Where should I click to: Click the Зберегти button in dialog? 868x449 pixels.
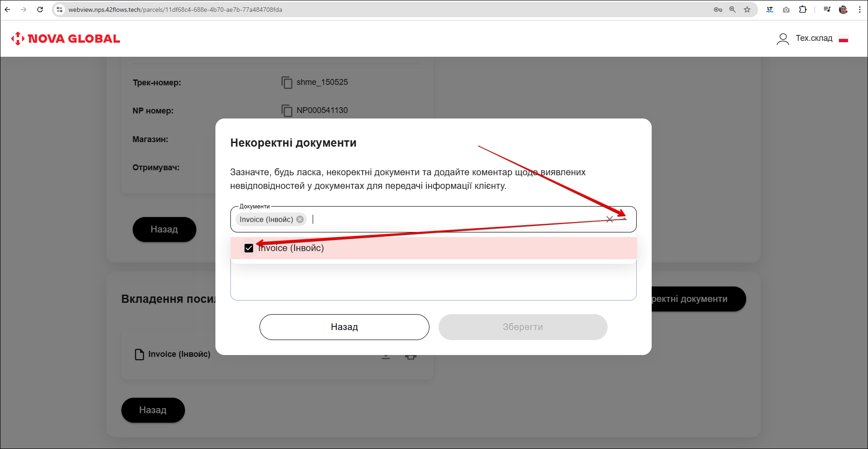pyautogui.click(x=523, y=327)
